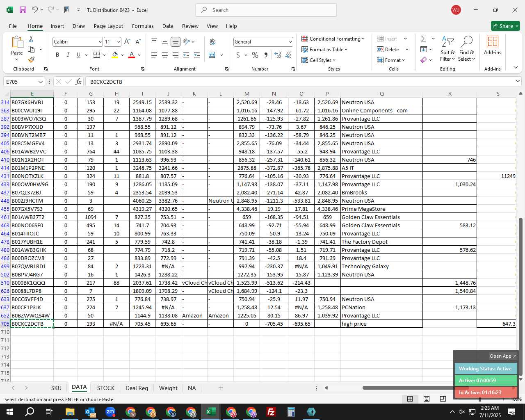Viewport: 525px width, 420px height.
Task: Expand the Borders dropdown arrow
Action: point(104,55)
